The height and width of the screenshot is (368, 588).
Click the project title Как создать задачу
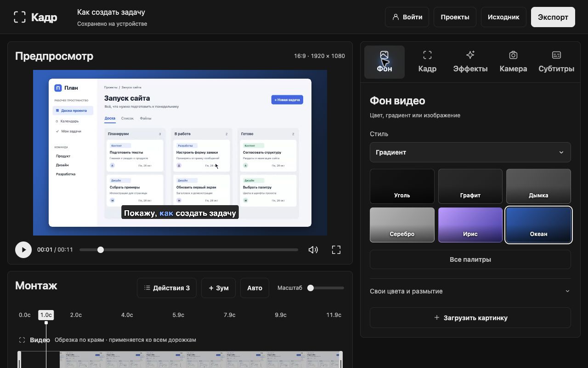[111, 12]
